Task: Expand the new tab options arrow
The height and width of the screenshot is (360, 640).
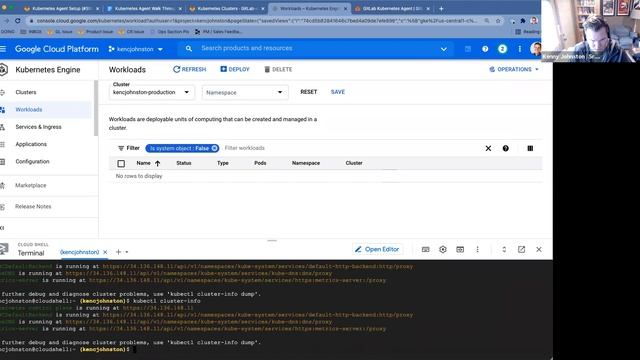Action: [127, 252]
